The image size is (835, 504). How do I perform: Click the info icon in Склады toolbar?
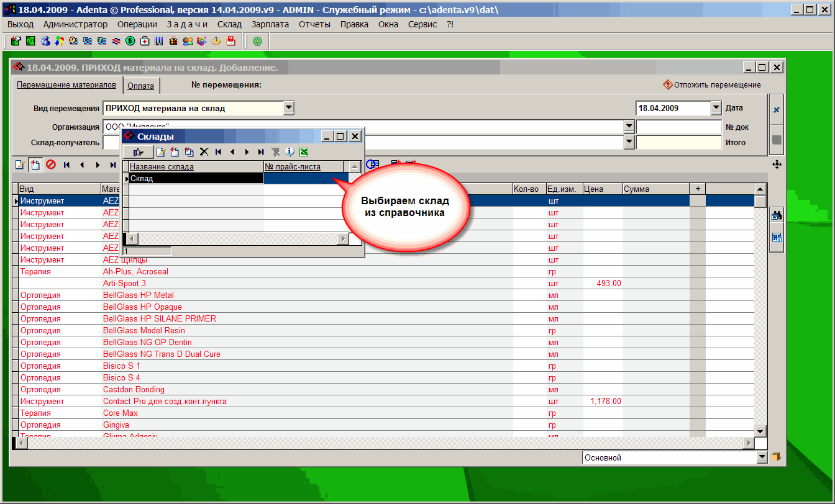290,152
